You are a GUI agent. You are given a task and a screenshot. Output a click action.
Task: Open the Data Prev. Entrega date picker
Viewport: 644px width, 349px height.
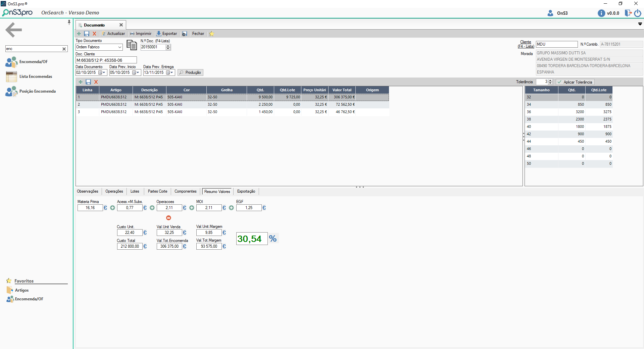[x=170, y=73]
